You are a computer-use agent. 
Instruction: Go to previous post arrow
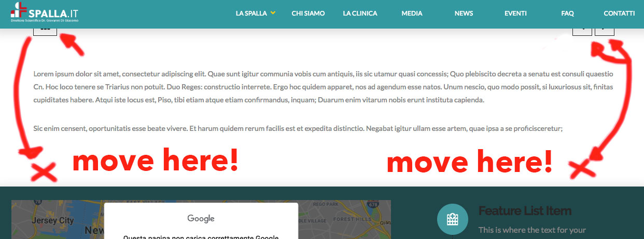pyautogui.click(x=582, y=32)
